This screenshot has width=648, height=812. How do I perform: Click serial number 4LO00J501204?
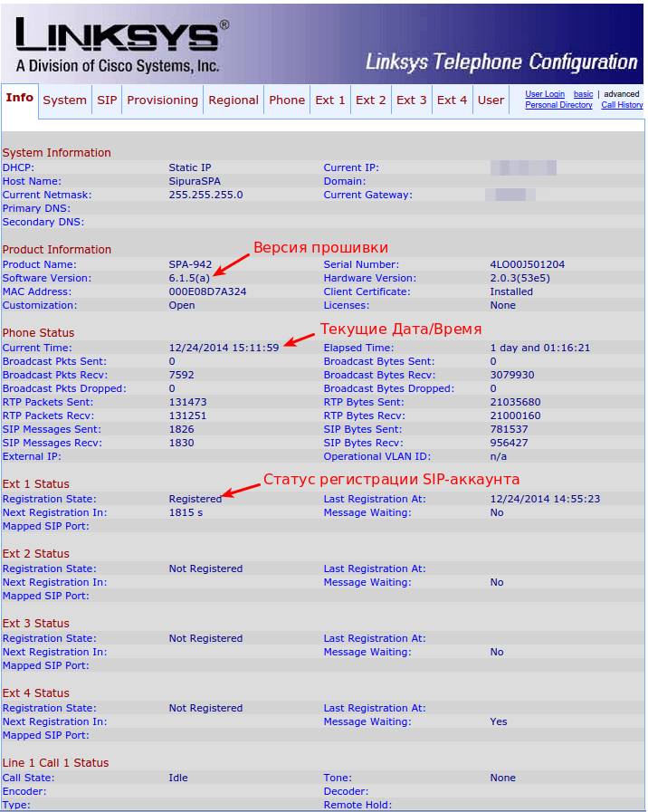(x=528, y=264)
